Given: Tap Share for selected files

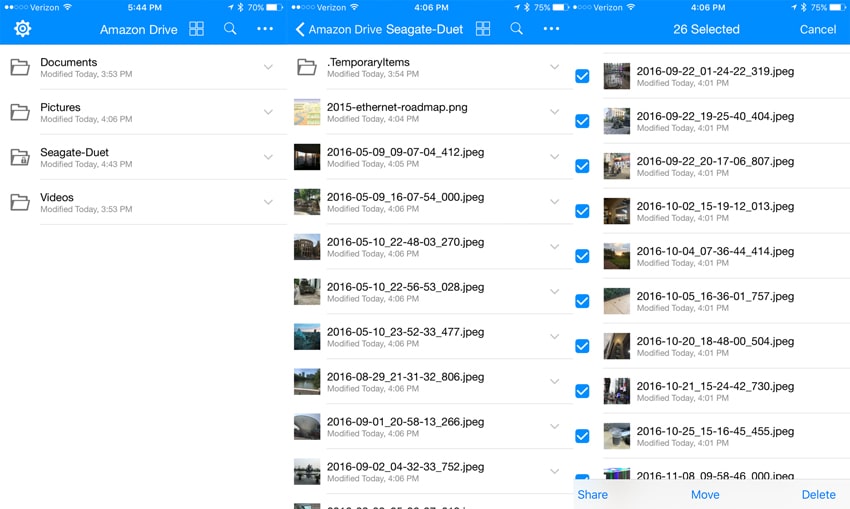Looking at the screenshot, I should (x=593, y=494).
